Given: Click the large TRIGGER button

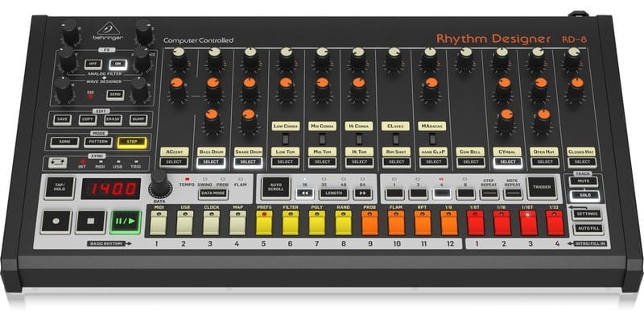Looking at the screenshot, I should (542, 189).
